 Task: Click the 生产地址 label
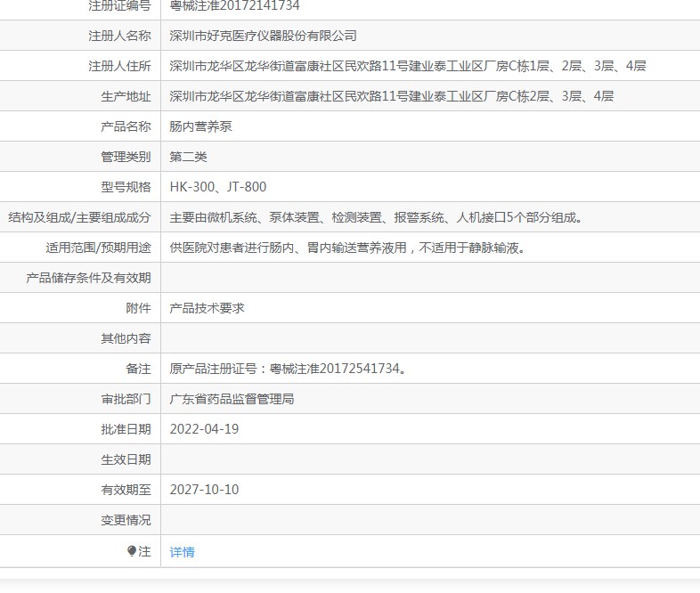(x=126, y=96)
